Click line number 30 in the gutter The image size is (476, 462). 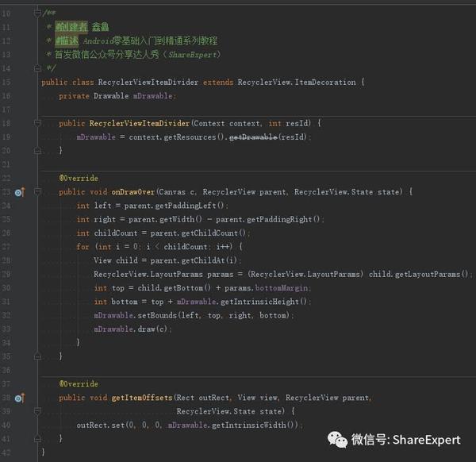point(6,288)
